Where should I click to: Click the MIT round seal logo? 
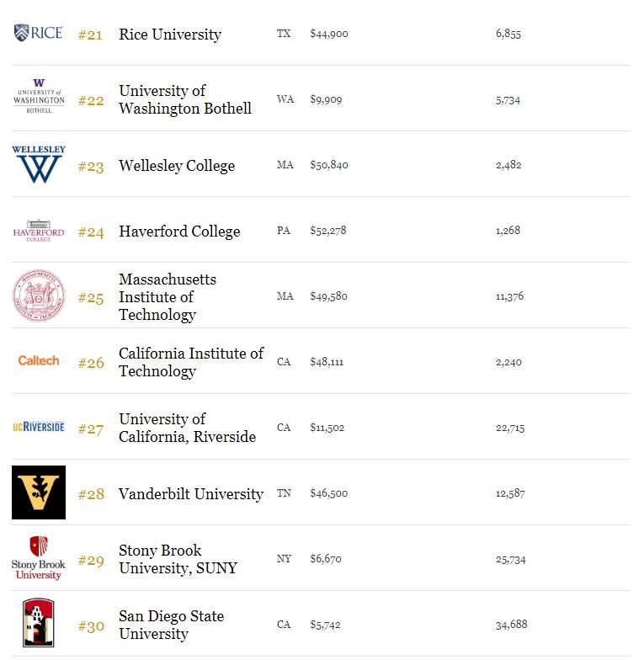39,295
